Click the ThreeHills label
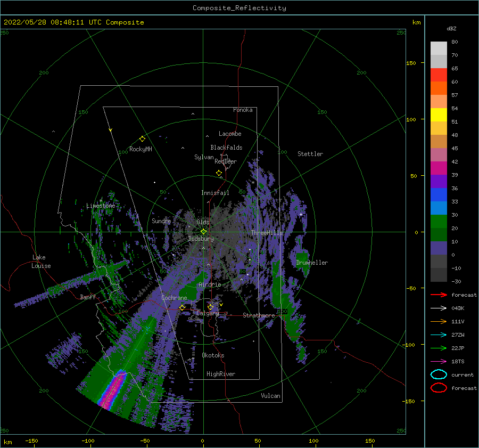479x448 pixels. coord(267,233)
